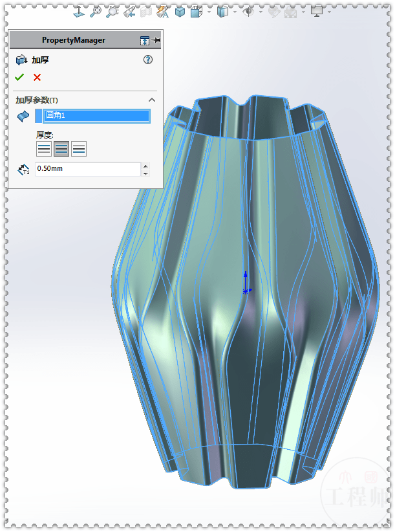Viewport: 395px width, 532px height.
Task: Open the Hide/Show Items dropdown arrow
Action: (235, 12)
